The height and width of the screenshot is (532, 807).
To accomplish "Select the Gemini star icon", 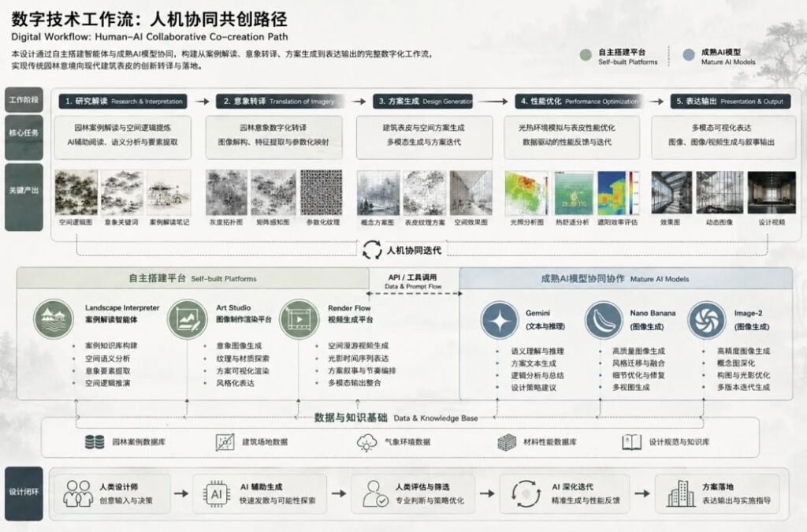I will pos(499,321).
